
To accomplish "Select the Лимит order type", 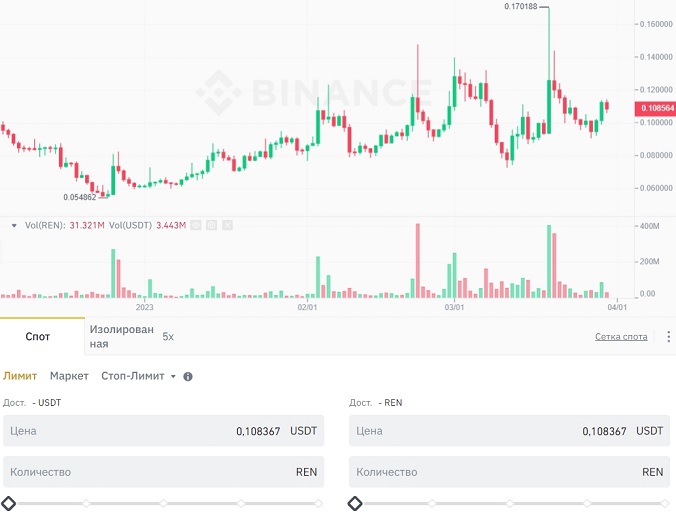I will 20,376.
